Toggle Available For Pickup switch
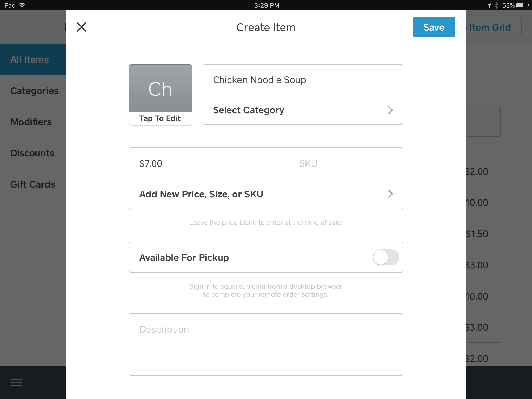 click(x=386, y=257)
